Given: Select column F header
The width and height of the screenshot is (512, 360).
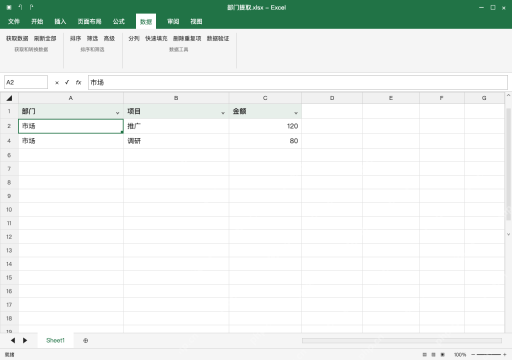Looking at the screenshot, I should coord(442,98).
